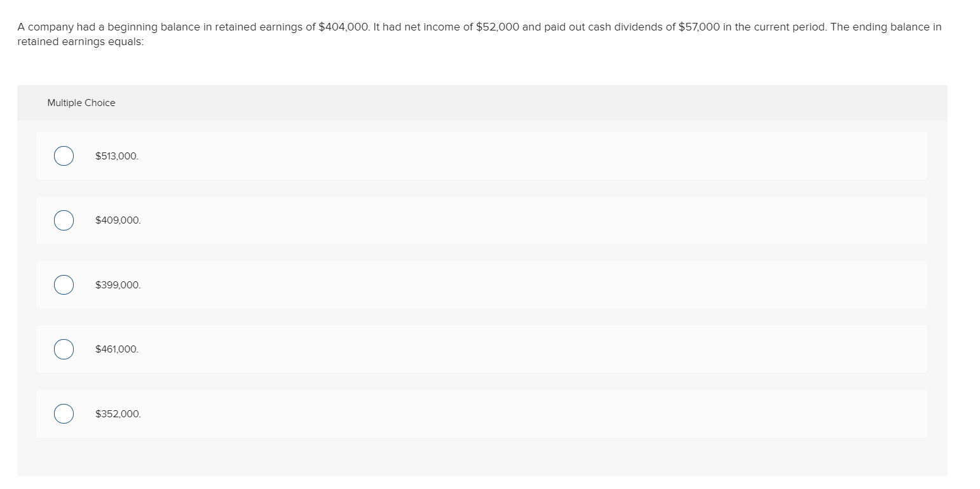Select the radio button for $352,000
This screenshot has height=489, width=980.
[x=64, y=413]
